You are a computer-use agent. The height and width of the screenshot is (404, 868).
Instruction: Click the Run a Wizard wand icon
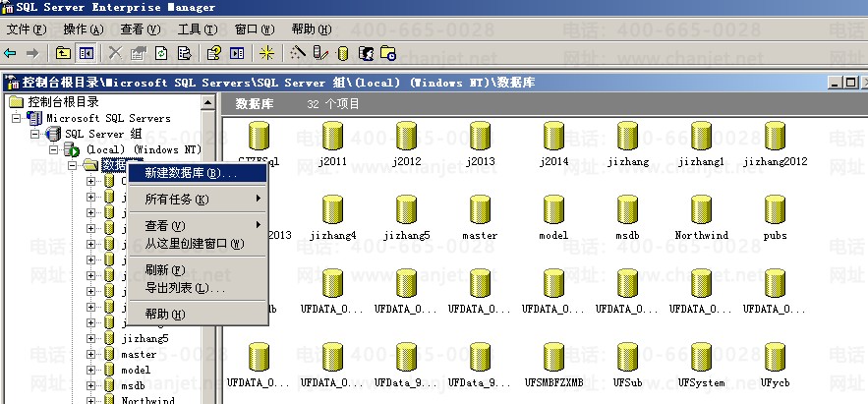click(299, 53)
